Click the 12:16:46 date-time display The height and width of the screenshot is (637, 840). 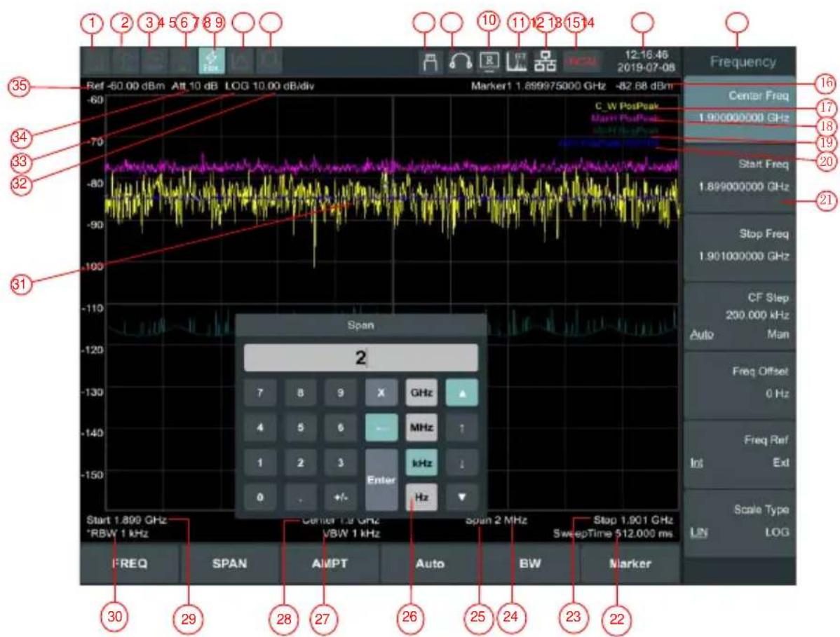point(646,61)
